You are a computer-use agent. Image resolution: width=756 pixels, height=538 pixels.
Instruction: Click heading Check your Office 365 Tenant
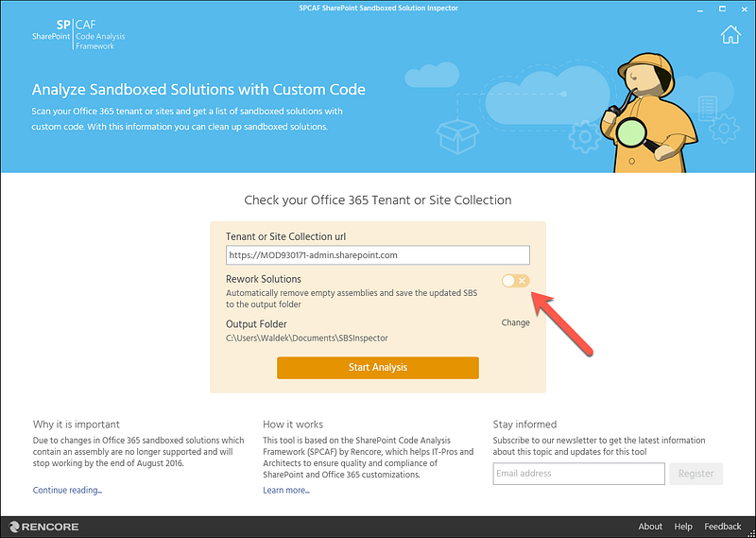coord(377,200)
